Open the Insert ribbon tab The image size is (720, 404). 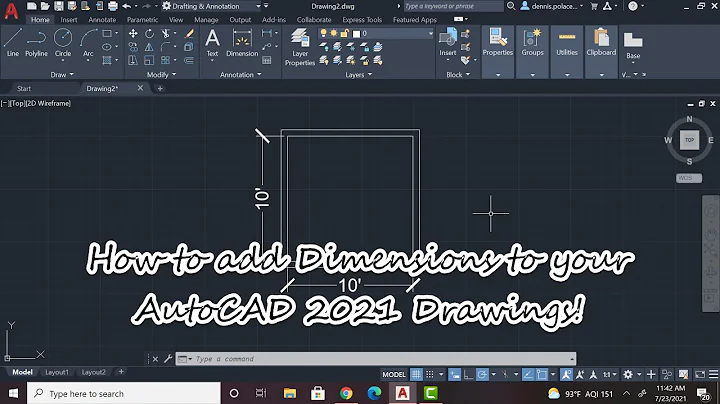69,20
